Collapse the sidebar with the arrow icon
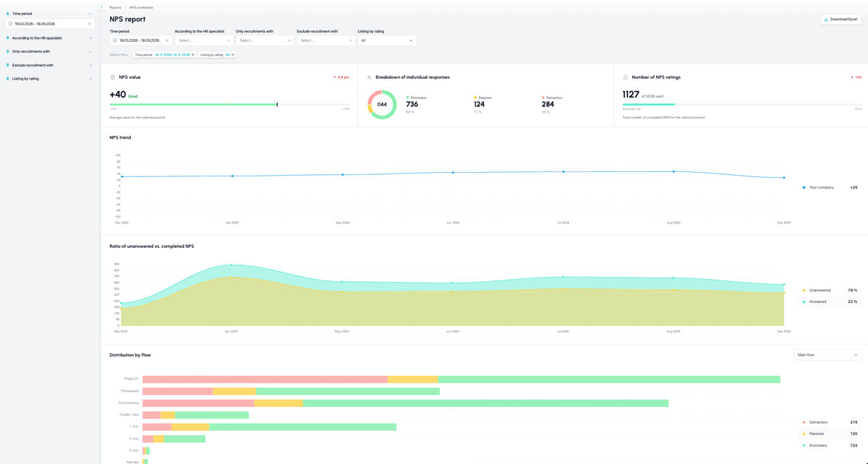This screenshot has height=464, width=868. click(101, 7)
